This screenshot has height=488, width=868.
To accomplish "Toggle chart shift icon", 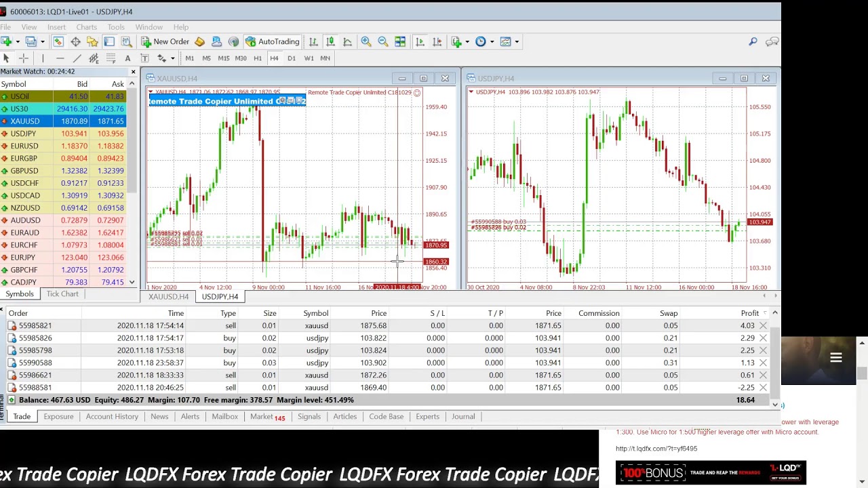I will (437, 41).
